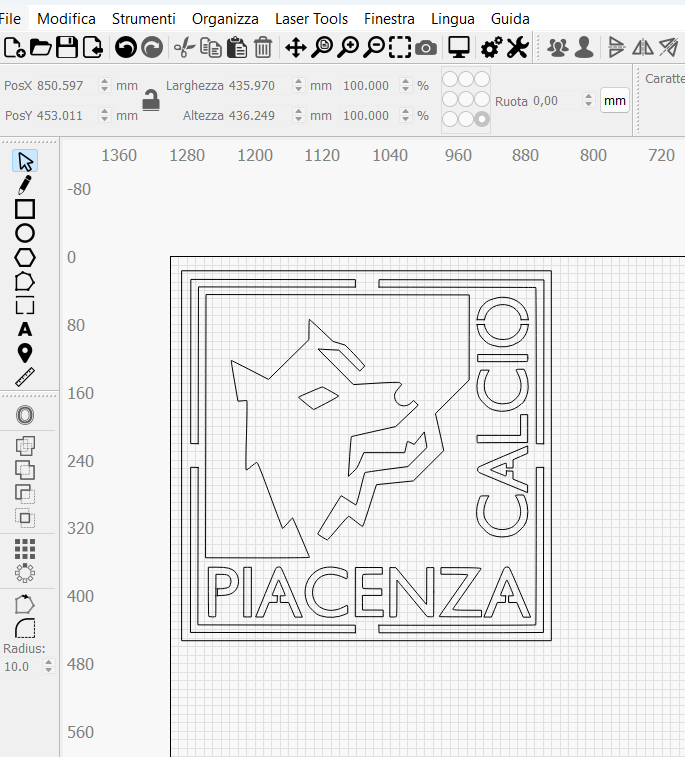Viewport: 685px width, 757px height.
Task: Select the pencil Draw Lines tool
Action: click(25, 185)
